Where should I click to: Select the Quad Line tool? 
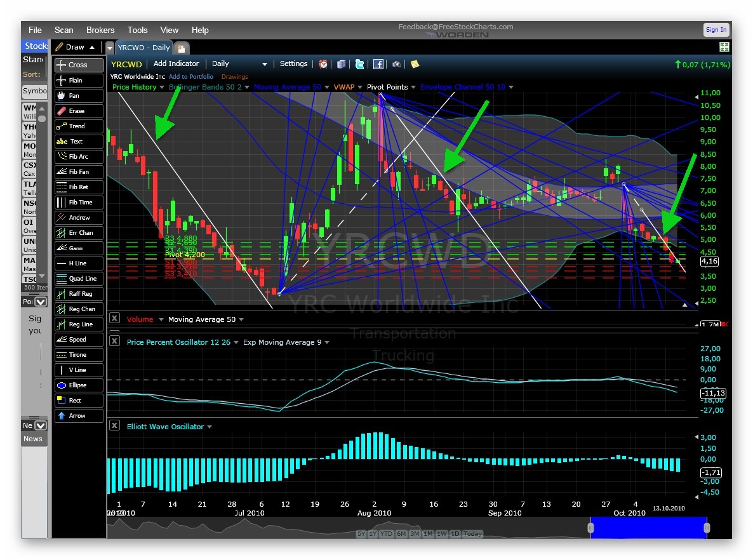click(x=79, y=279)
